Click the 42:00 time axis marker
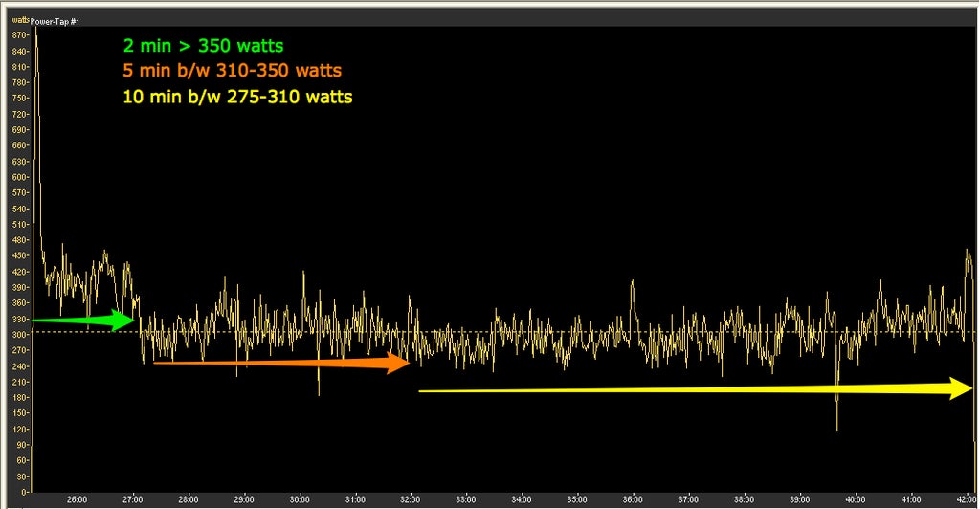This screenshot has width=980, height=509. tap(965, 498)
